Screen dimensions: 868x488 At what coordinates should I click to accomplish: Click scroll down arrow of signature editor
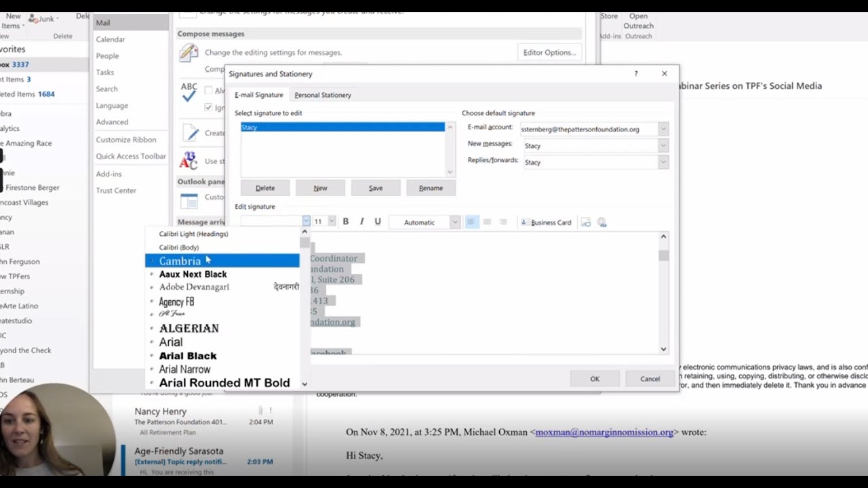pyautogui.click(x=663, y=349)
